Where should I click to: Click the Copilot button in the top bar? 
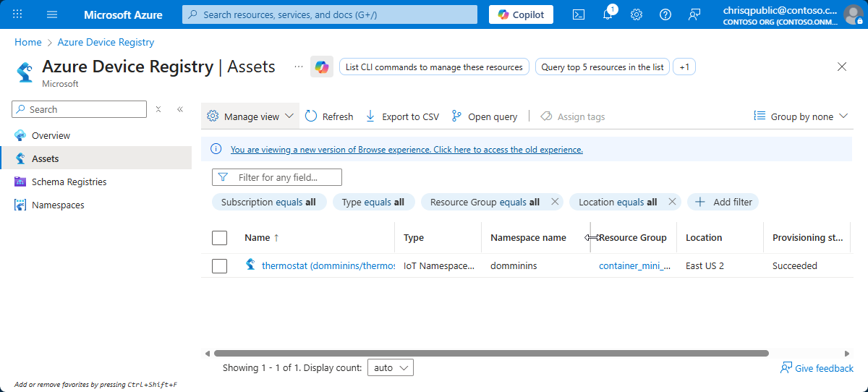click(521, 14)
